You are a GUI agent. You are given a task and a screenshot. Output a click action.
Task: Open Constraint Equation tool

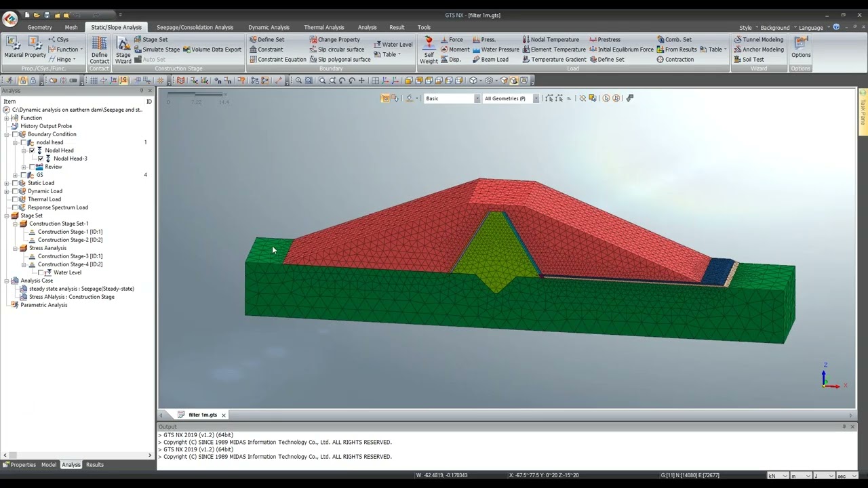coord(278,60)
